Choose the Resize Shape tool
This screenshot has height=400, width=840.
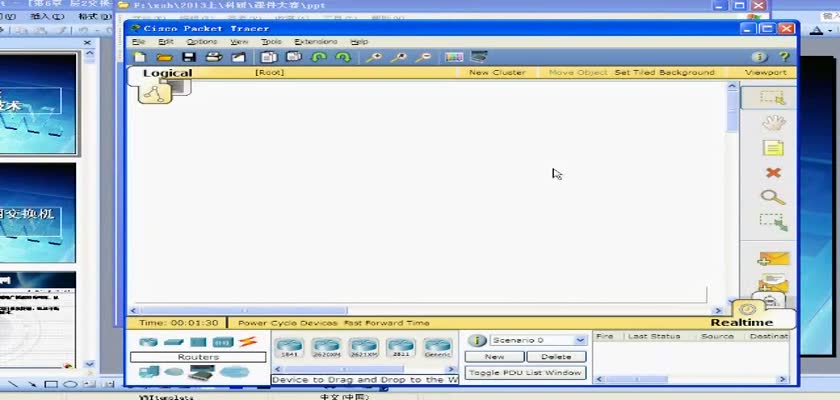point(773,222)
